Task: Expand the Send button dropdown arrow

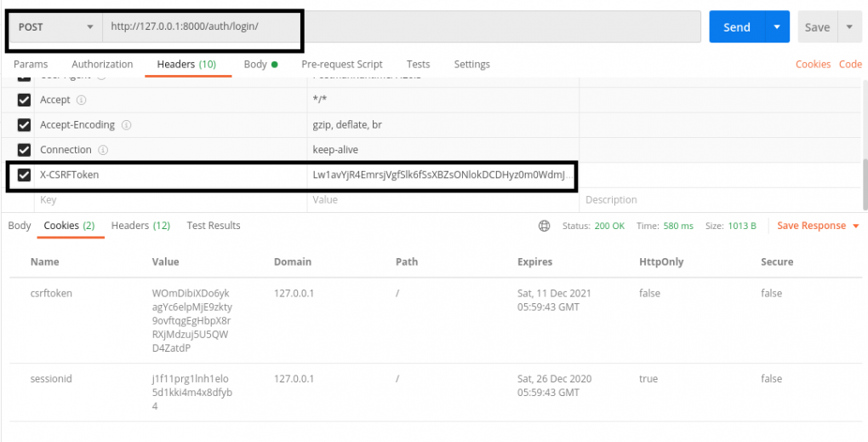Action: click(776, 27)
